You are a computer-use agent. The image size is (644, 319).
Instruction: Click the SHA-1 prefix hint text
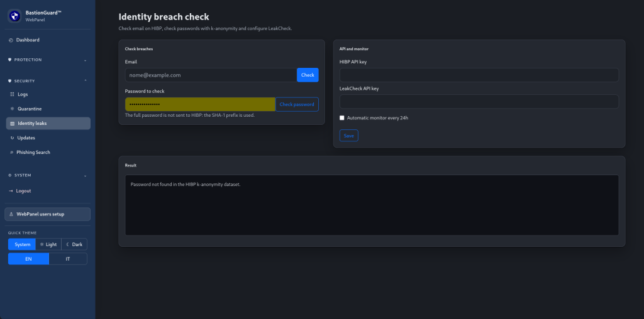[190, 115]
